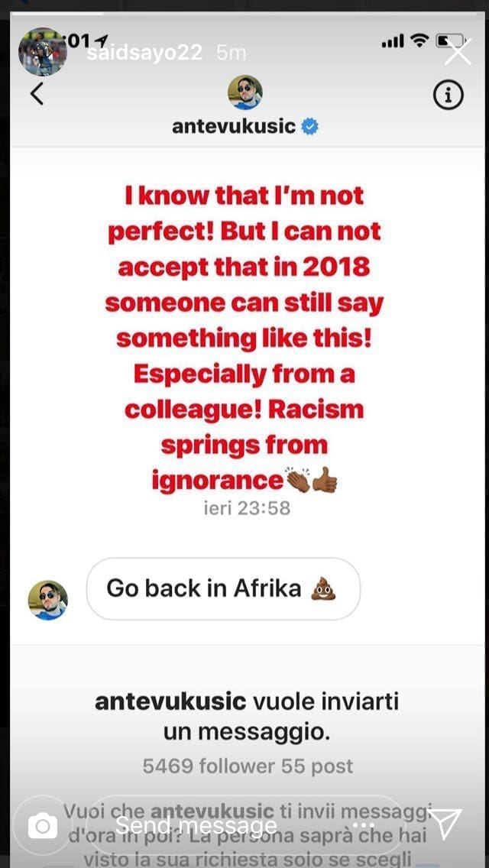Click the sender avatar beside the message bubble
Viewport: 489px width, 868px height.
[x=48, y=599]
